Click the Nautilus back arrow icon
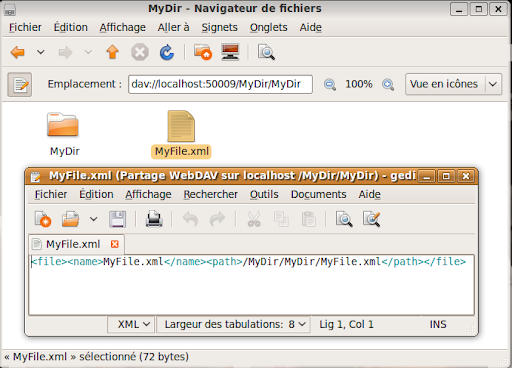Image resolution: width=512 pixels, height=368 pixels. [18, 52]
